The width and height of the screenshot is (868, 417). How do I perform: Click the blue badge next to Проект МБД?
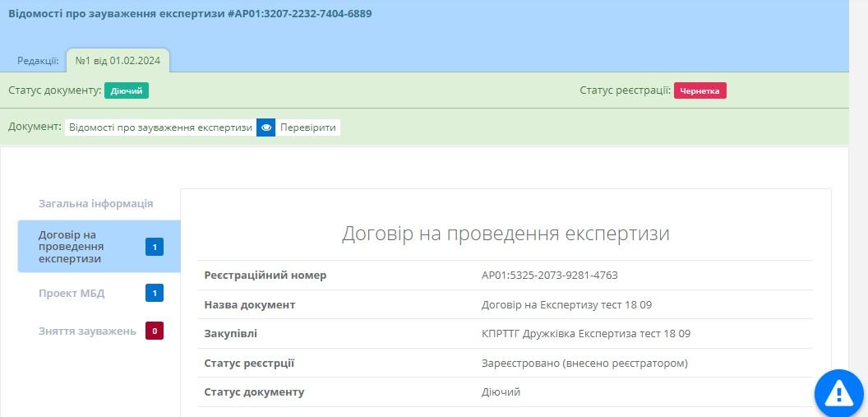click(x=155, y=293)
